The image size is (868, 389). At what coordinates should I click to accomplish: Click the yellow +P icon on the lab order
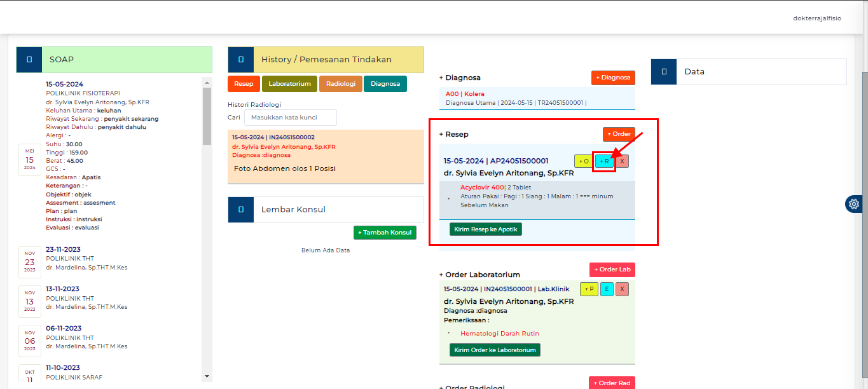coord(589,289)
